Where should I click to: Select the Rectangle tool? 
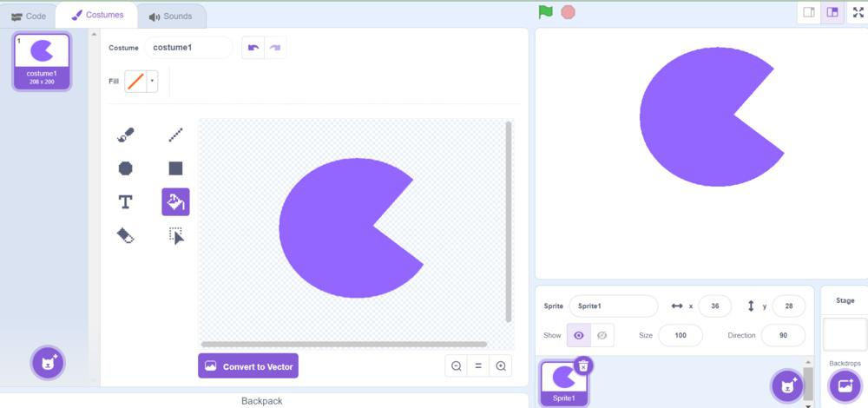[175, 168]
